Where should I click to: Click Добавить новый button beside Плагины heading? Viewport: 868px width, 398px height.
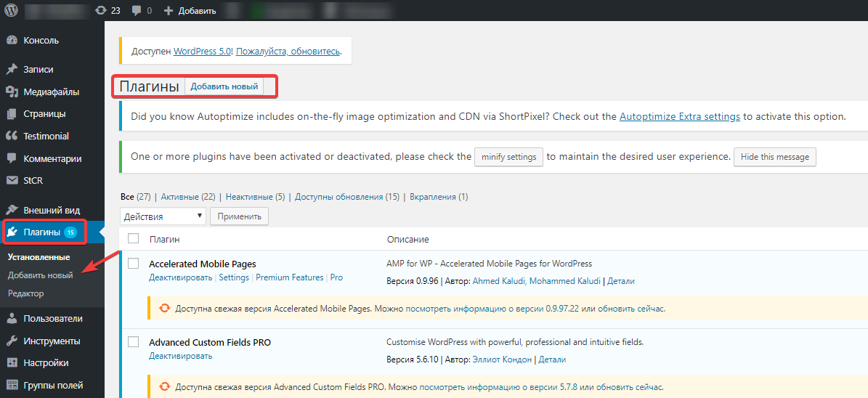coord(224,87)
